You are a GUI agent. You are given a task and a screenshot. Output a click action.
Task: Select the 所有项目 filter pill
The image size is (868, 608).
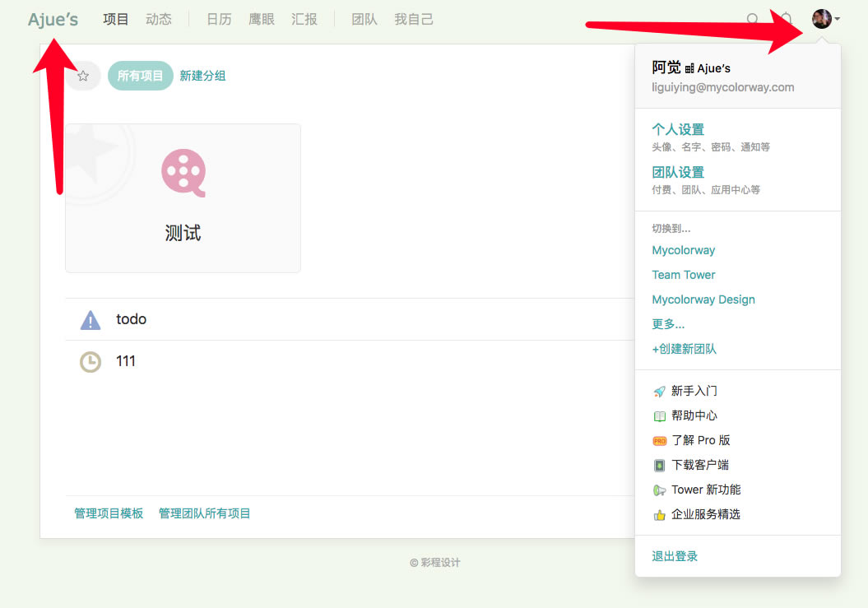(x=140, y=76)
